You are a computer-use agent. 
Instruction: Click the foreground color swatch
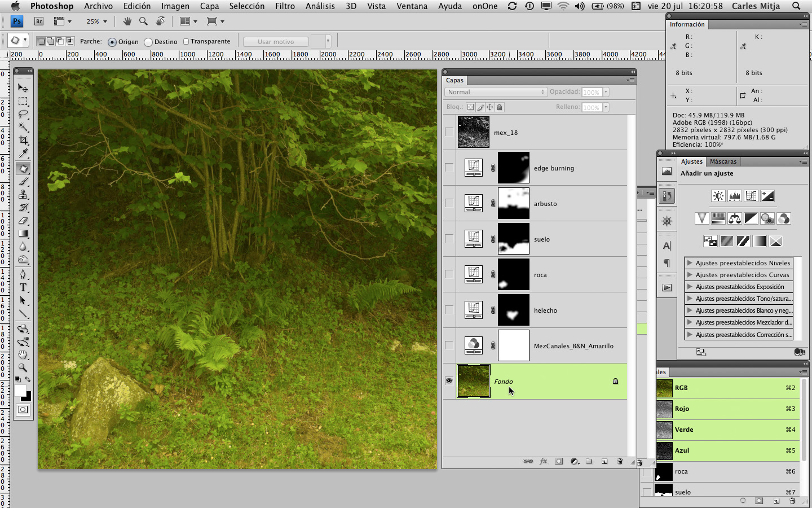tap(21, 391)
